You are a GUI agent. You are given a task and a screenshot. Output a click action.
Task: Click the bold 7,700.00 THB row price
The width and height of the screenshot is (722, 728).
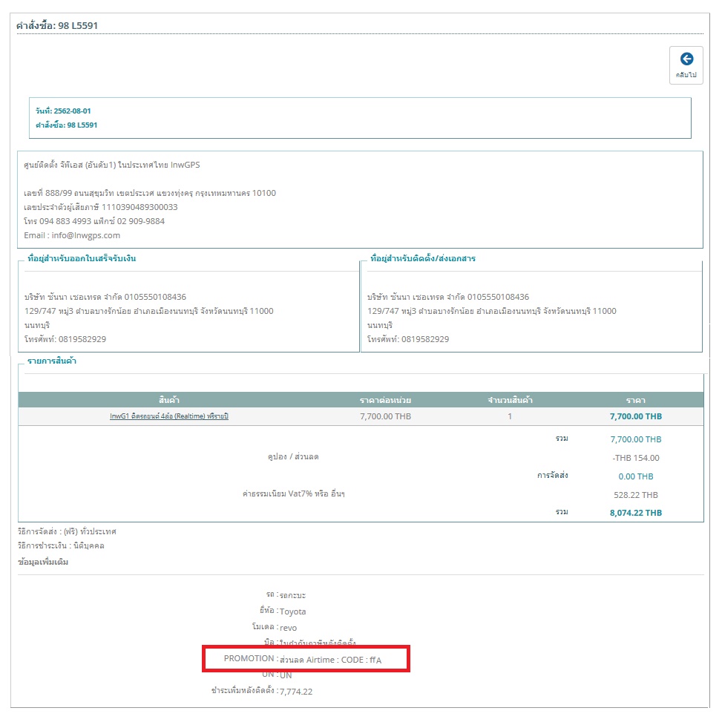[x=636, y=416]
